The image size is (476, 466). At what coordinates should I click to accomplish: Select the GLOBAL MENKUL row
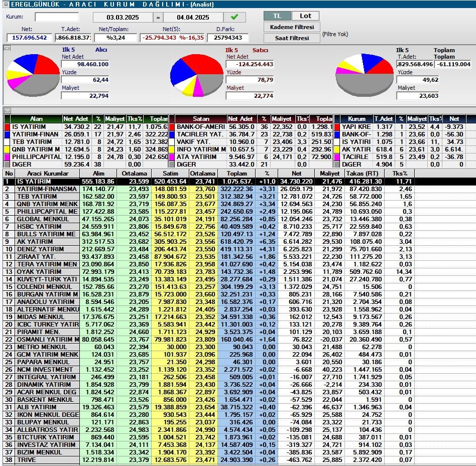click(209, 219)
